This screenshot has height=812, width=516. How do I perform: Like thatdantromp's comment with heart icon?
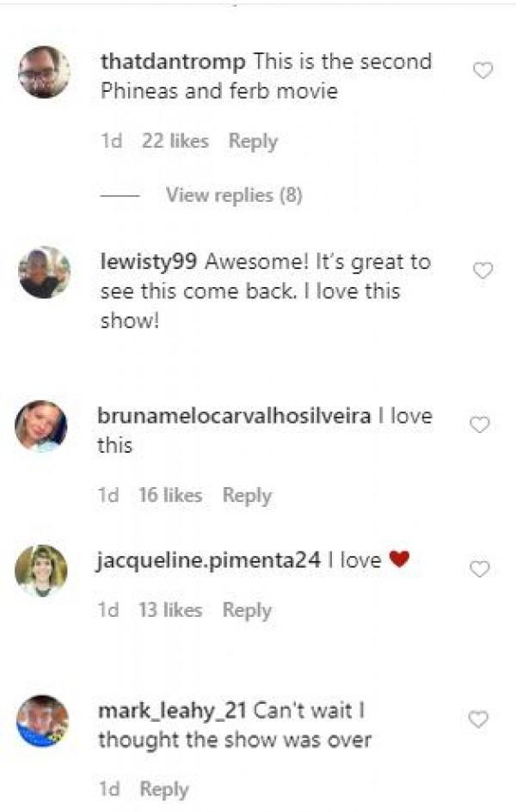click(x=482, y=70)
